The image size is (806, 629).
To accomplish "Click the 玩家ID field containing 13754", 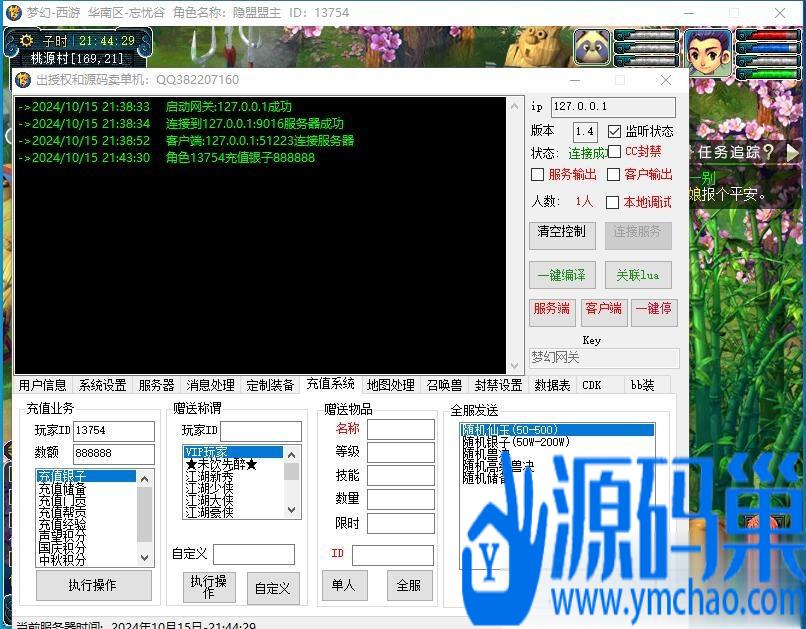I will [x=113, y=431].
